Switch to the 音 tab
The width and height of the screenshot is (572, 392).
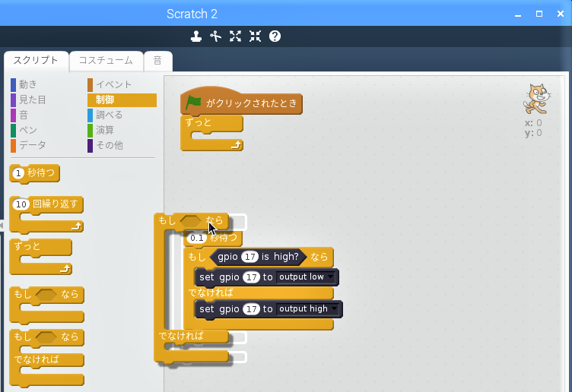(x=157, y=61)
